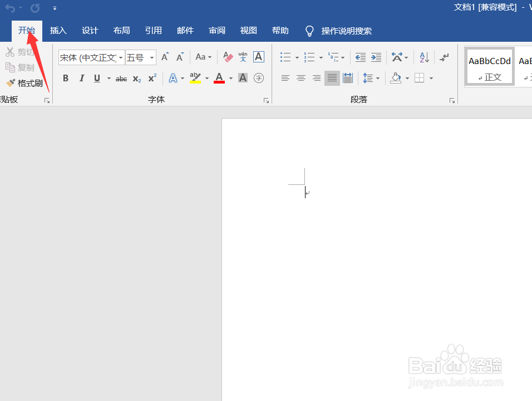Open the Customize Quick Access Toolbar arrow
Screen dimensions: 532x401
click(x=55, y=8)
